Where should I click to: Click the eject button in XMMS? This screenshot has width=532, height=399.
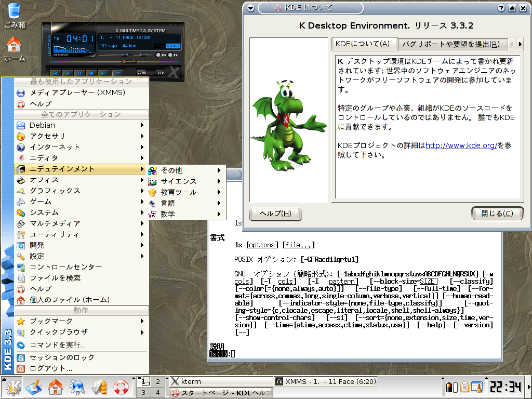(x=117, y=73)
